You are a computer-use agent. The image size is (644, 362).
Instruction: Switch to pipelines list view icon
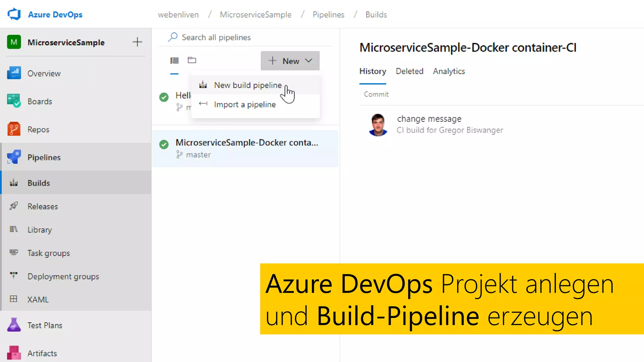175,60
